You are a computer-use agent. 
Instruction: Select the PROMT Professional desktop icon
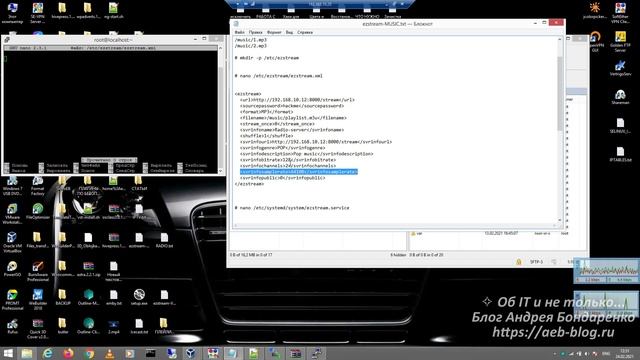tap(12, 299)
